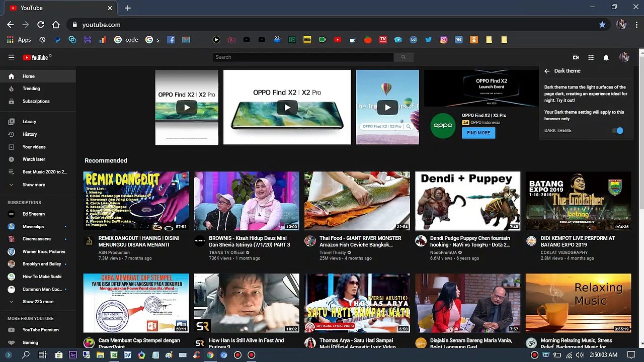Open the YouTube apps grid
Screen dimensions: 644x362
tap(591, 57)
